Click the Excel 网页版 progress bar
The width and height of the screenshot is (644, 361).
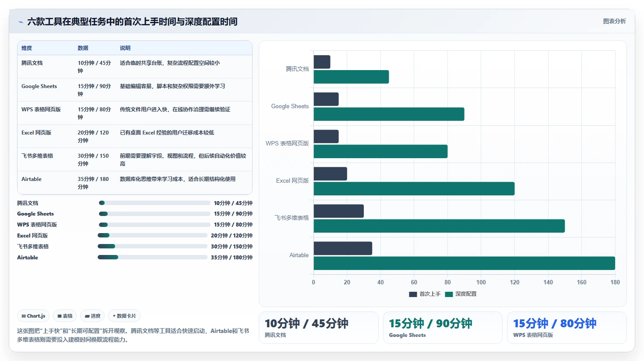[152, 235]
